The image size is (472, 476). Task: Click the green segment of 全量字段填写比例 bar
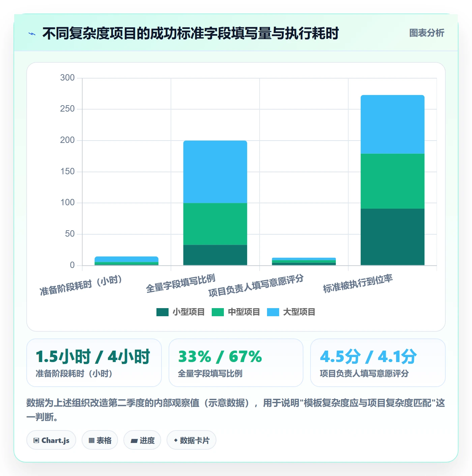pos(215,224)
